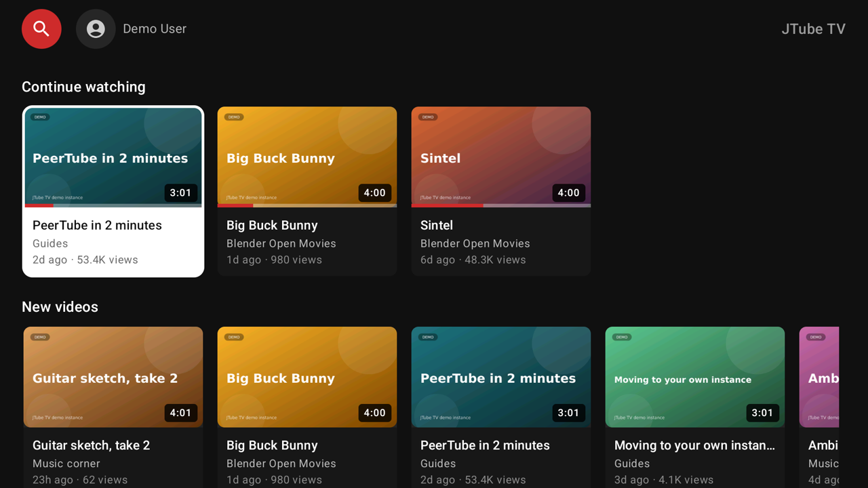Select Big Buck Bunny title under New videos

coord(272,445)
